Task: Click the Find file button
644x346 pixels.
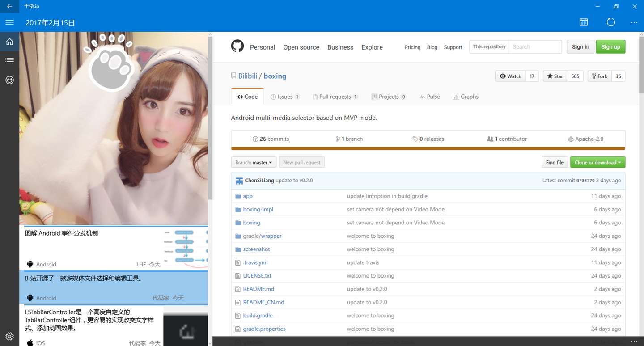Action: coord(555,162)
